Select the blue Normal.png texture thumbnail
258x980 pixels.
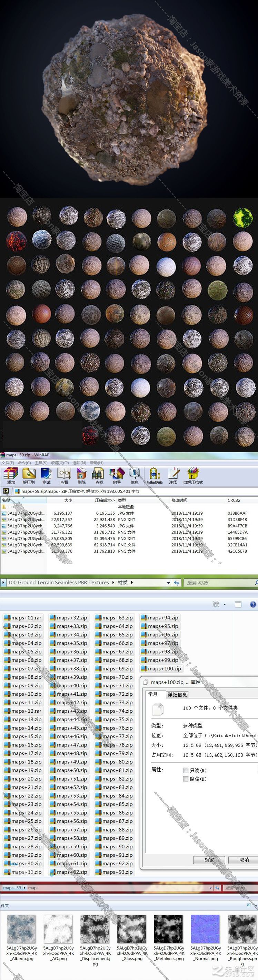pos(206,929)
